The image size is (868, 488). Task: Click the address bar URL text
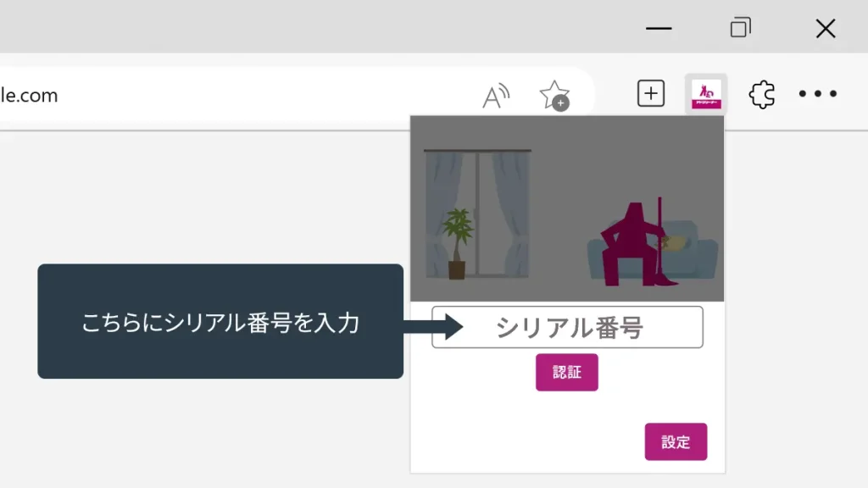(29, 95)
